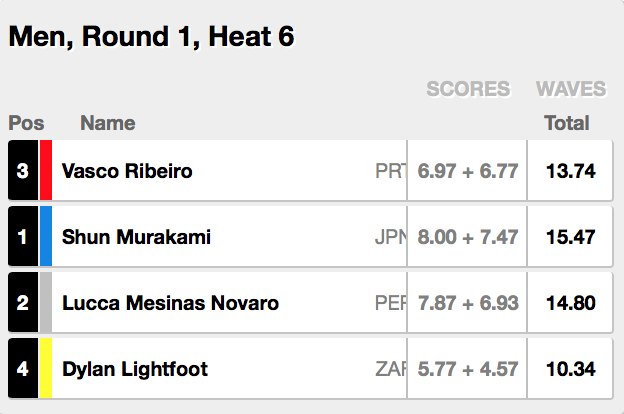This screenshot has height=414, width=624.
Task: Select Dylan Lightfoot's name
Action: [x=134, y=369]
